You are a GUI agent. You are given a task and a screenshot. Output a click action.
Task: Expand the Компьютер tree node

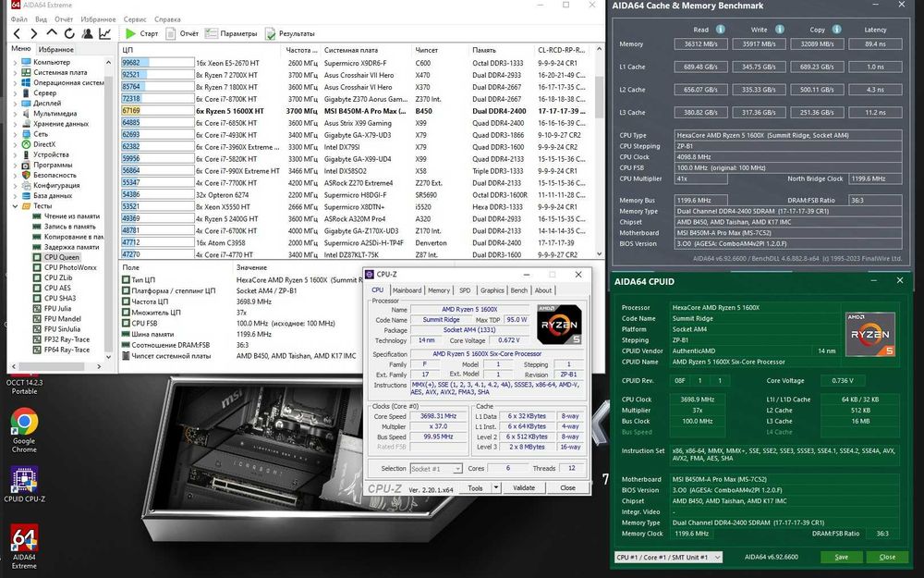pyautogui.click(x=15, y=62)
